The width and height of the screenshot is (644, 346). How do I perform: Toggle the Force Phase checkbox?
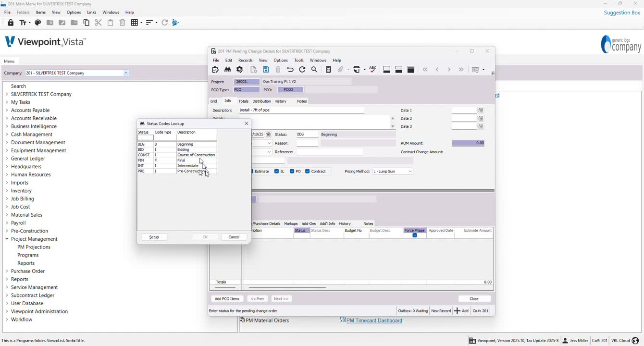[414, 235]
